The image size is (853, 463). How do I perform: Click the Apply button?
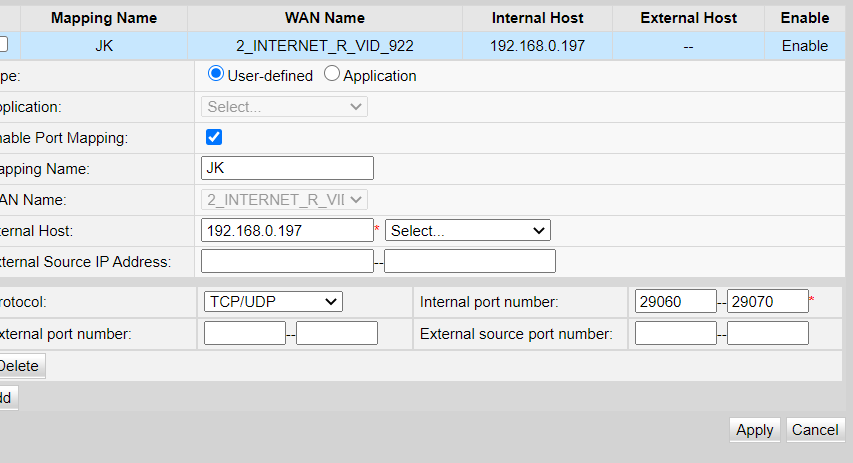[x=754, y=429]
